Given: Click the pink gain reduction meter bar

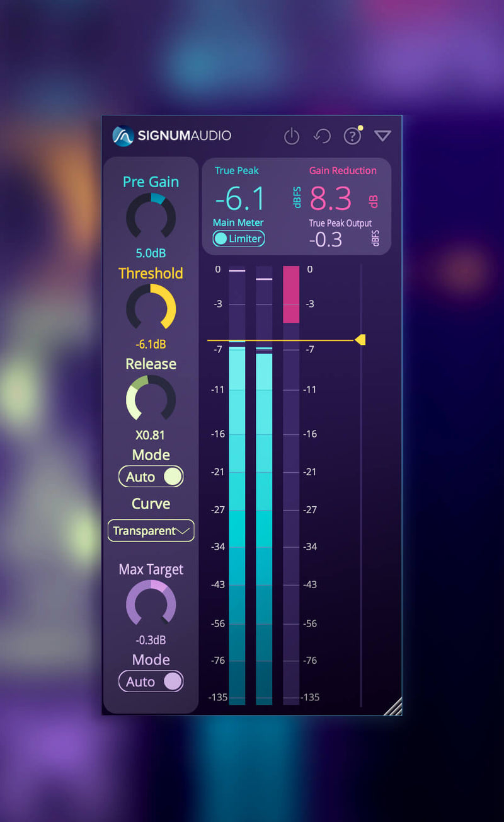Looking at the screenshot, I should [291, 294].
